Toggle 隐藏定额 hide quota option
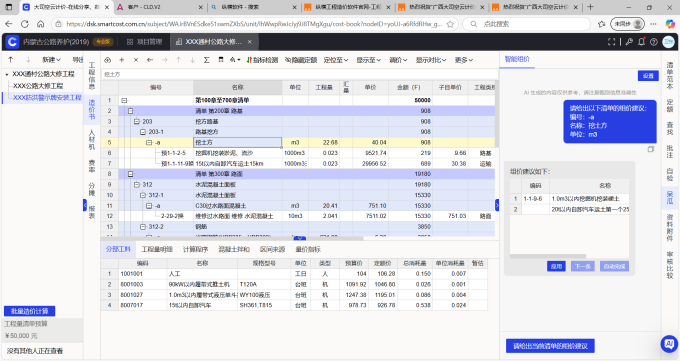 (x=301, y=60)
